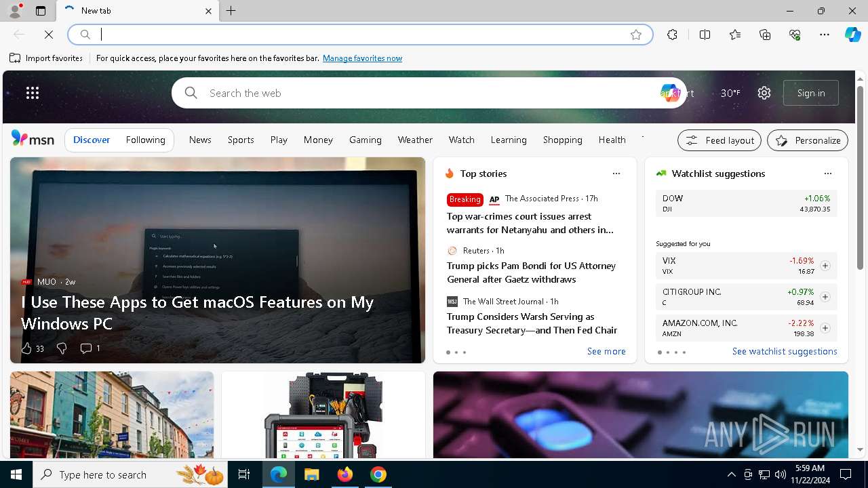The image size is (868, 488).
Task: Open the Watch category
Action: point(461,140)
